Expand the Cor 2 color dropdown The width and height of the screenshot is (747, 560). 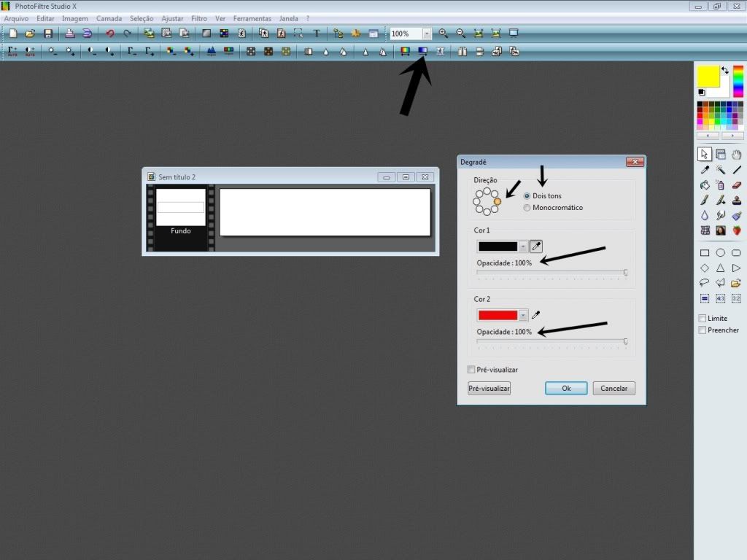(523, 316)
